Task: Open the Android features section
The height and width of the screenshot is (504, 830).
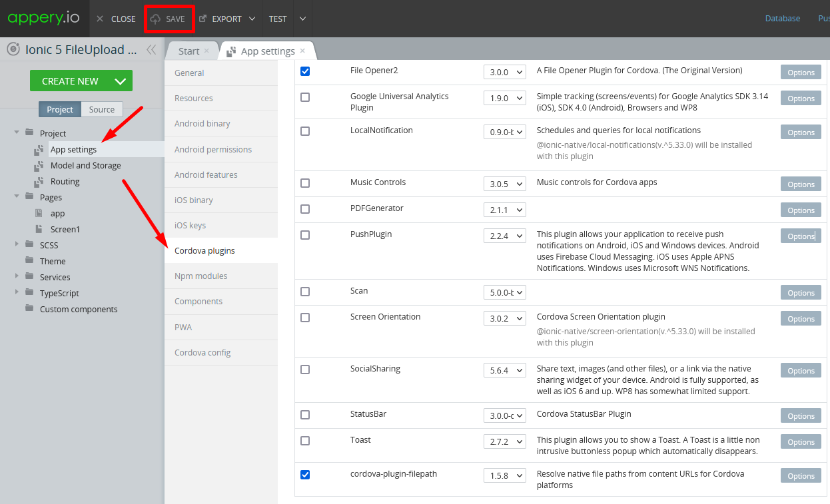Action: [221, 175]
